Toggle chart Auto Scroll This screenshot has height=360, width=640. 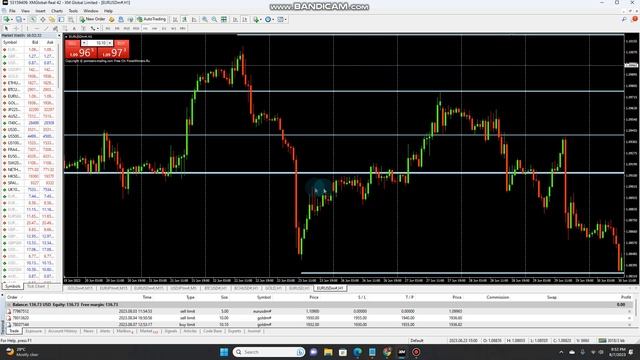pyautogui.click(x=235, y=19)
